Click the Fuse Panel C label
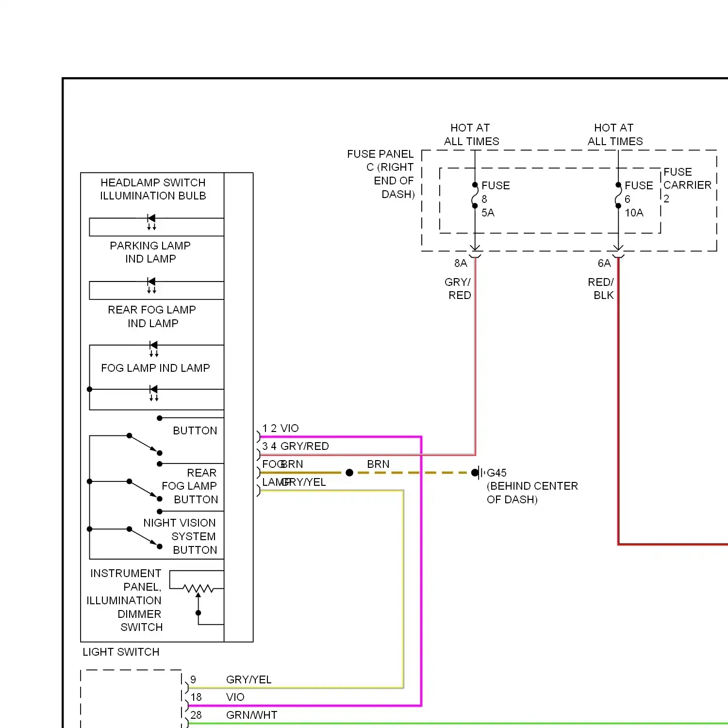728x728 pixels. (x=381, y=174)
